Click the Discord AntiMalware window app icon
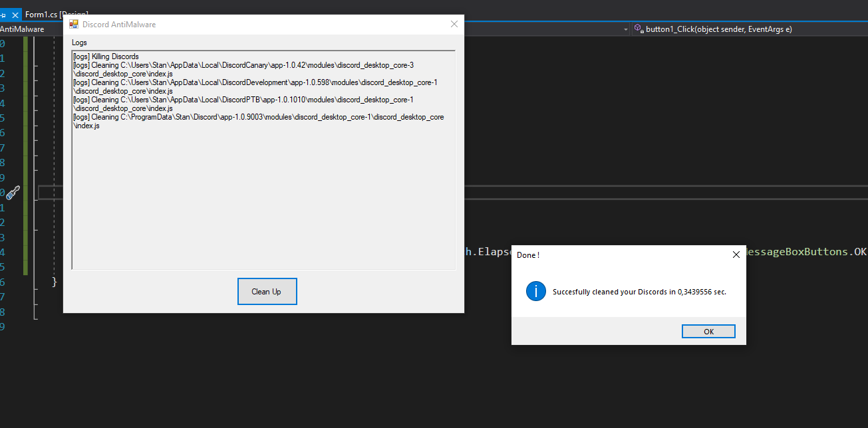 [74, 24]
